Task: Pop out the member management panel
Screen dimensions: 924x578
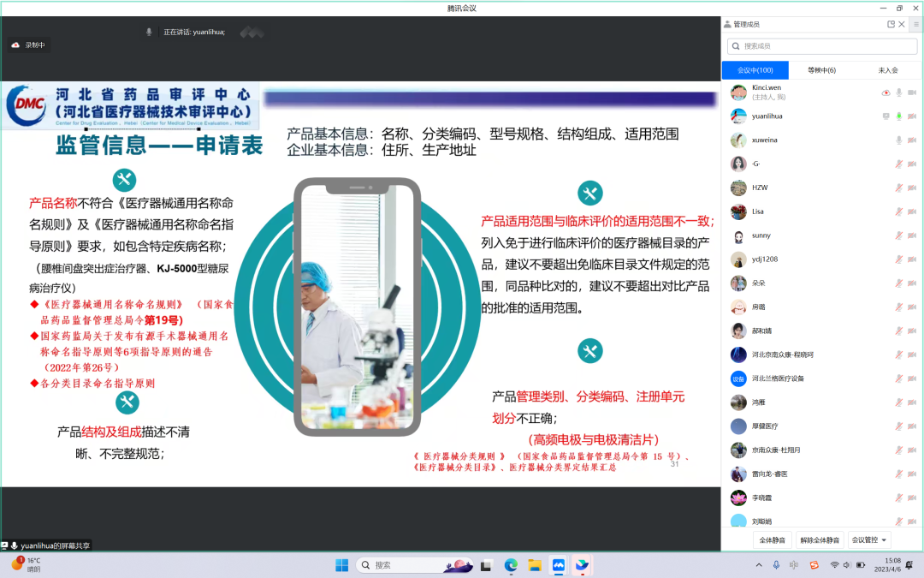Action: [891, 25]
